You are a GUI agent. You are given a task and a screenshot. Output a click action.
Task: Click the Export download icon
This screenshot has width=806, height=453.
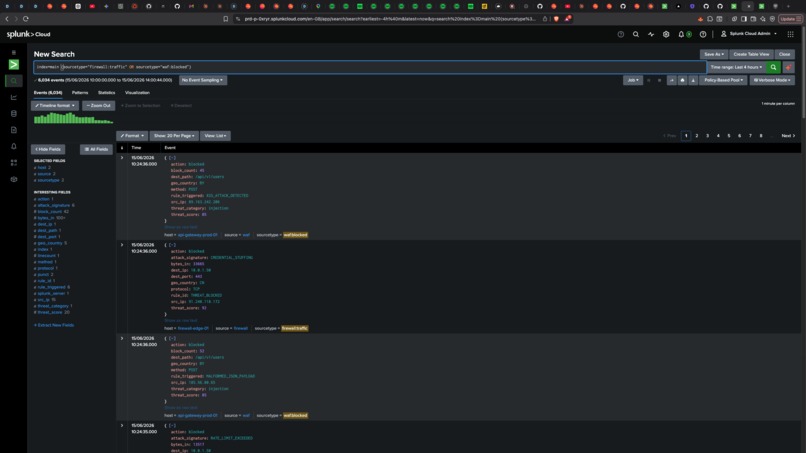693,80
